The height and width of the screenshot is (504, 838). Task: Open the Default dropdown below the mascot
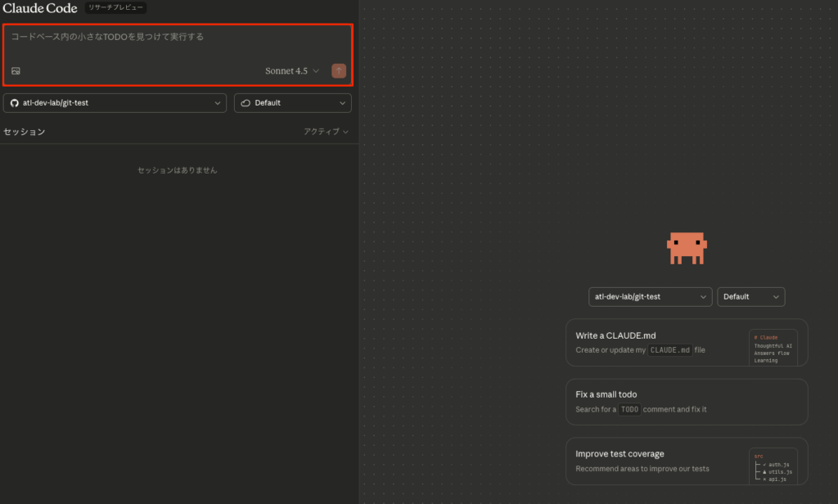coord(750,296)
